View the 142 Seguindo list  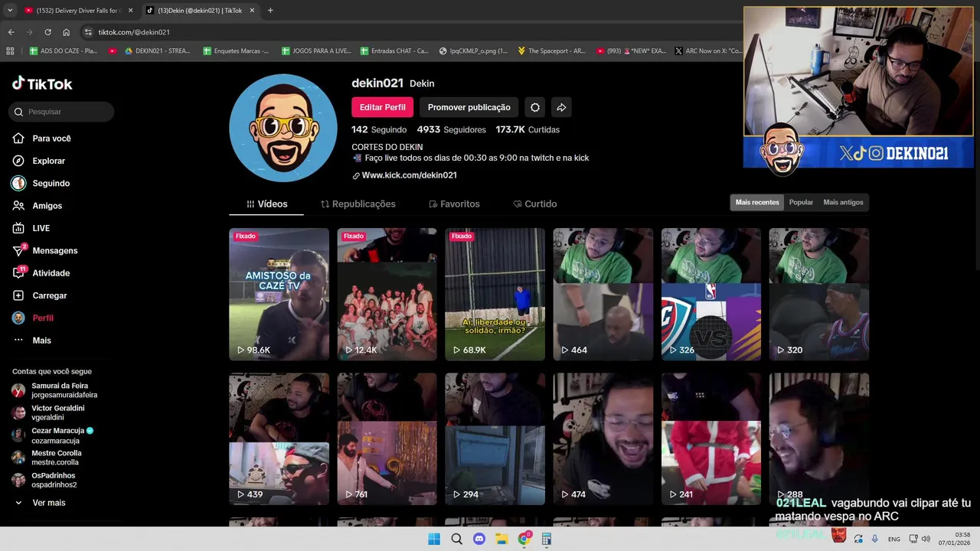click(379, 130)
